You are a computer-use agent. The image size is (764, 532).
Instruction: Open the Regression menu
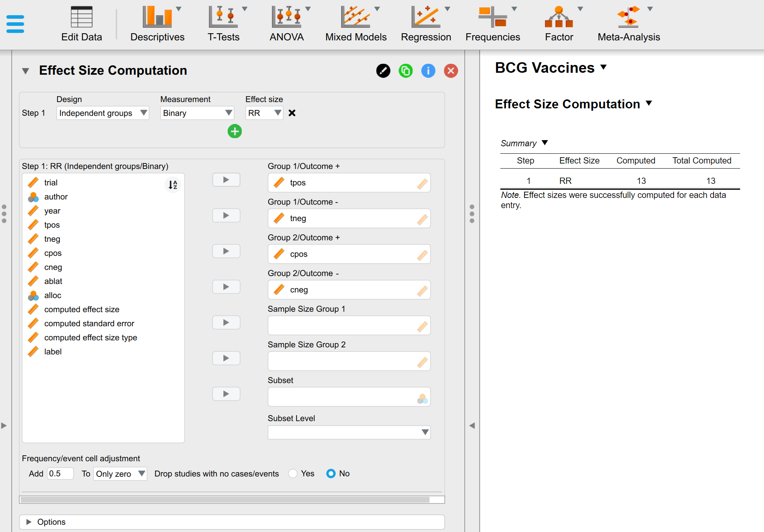coord(426,23)
